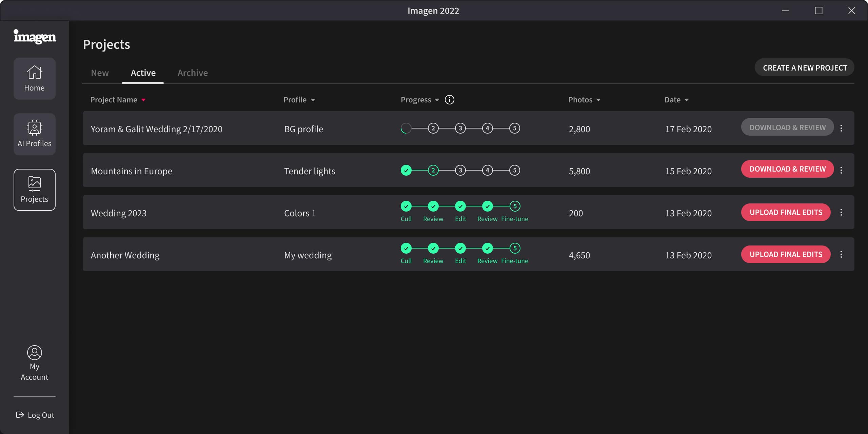
Task: Switch to the Archive tab
Action: pyautogui.click(x=193, y=73)
